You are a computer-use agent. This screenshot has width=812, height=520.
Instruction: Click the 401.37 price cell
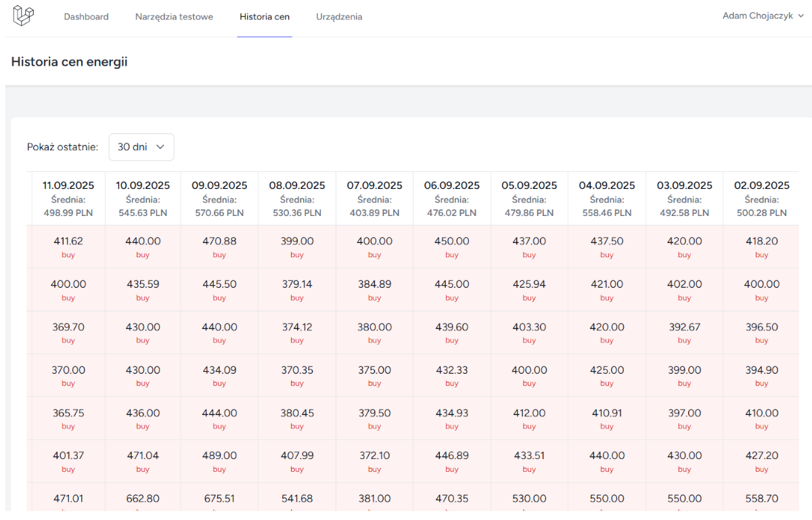click(x=68, y=461)
